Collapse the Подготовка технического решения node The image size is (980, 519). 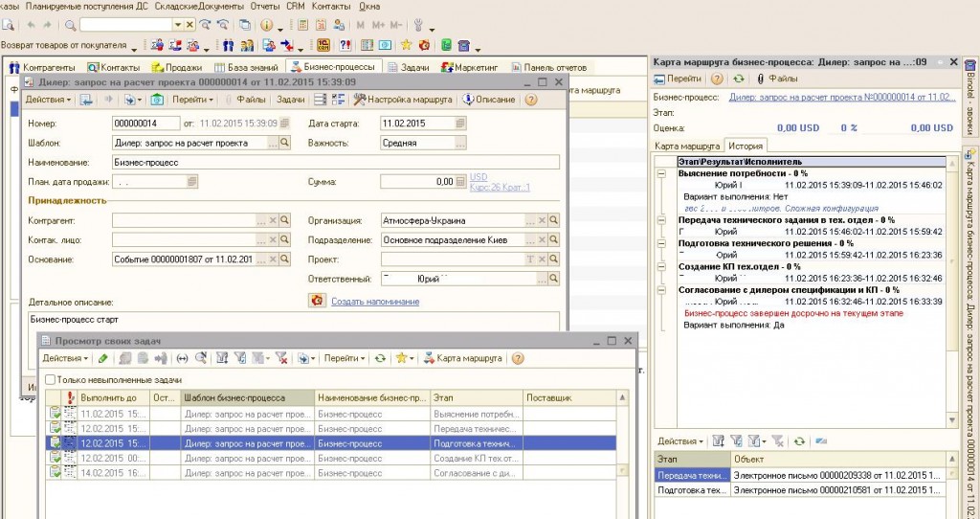click(662, 243)
